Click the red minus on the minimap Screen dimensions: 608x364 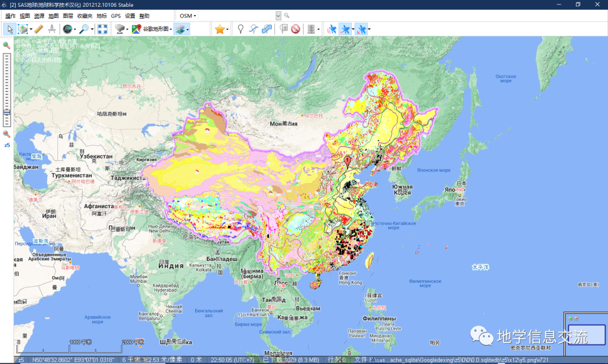[576, 318]
